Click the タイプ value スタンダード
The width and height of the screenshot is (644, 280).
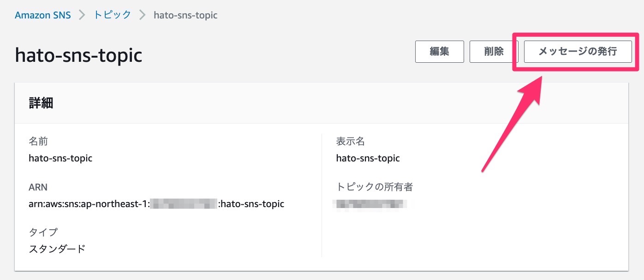coord(56,248)
